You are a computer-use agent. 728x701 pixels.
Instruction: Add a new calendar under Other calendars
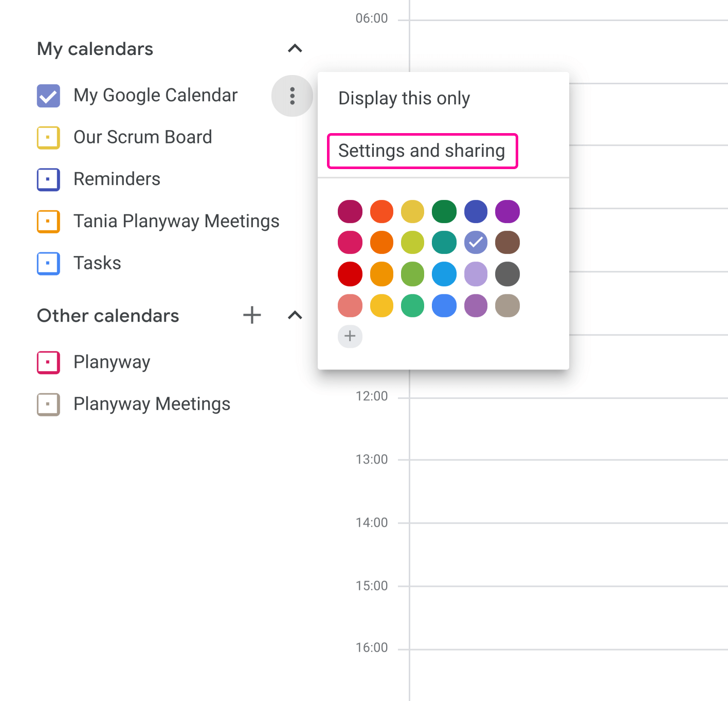[252, 315]
